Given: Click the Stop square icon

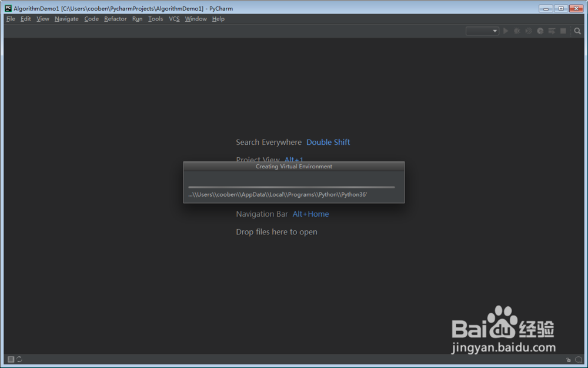Looking at the screenshot, I should click(x=563, y=31).
